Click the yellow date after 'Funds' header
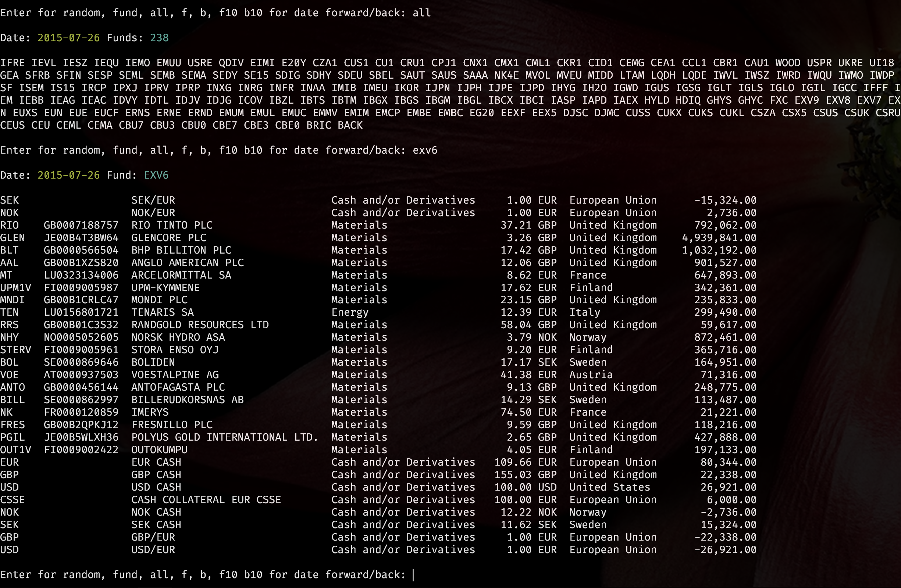 [68, 38]
